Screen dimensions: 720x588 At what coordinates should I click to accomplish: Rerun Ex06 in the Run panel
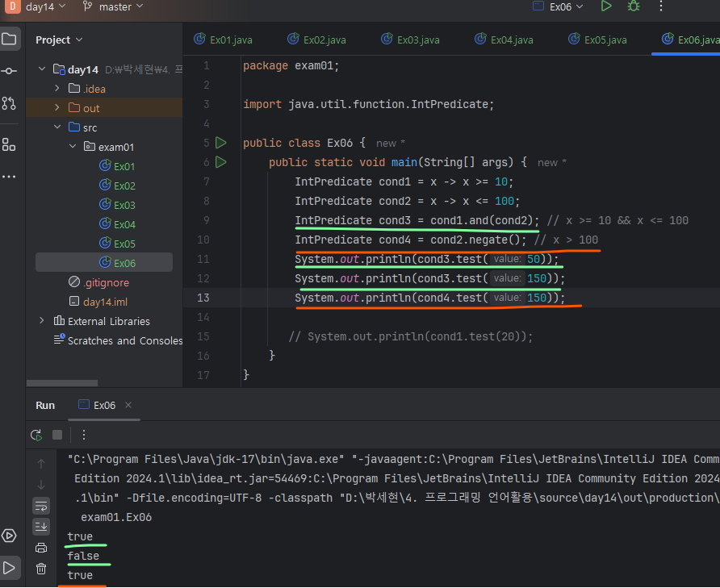pos(36,435)
